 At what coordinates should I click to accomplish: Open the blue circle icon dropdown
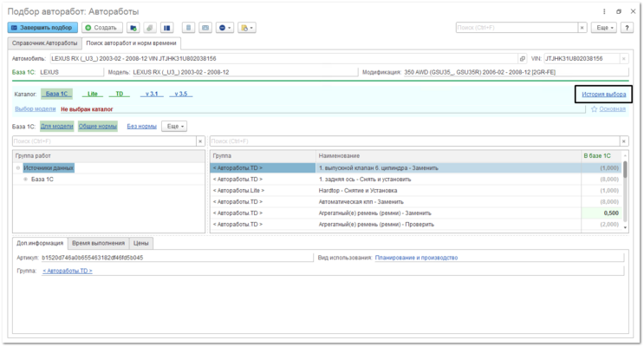[x=224, y=28]
